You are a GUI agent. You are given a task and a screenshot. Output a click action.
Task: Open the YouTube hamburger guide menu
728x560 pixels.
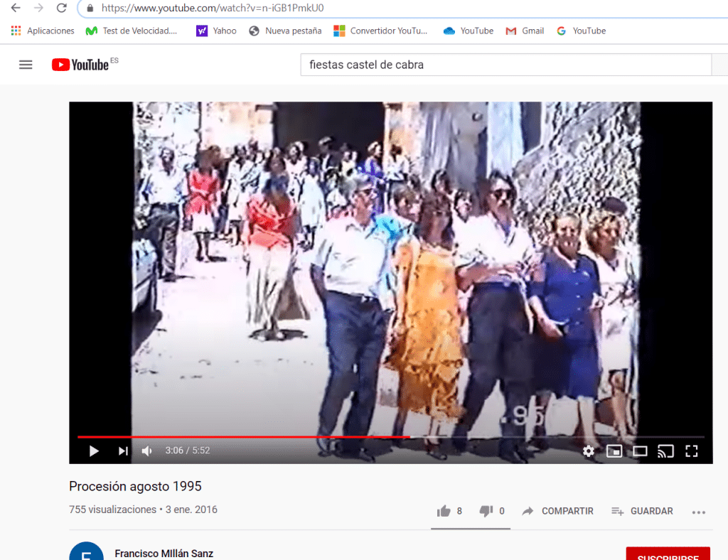click(26, 65)
